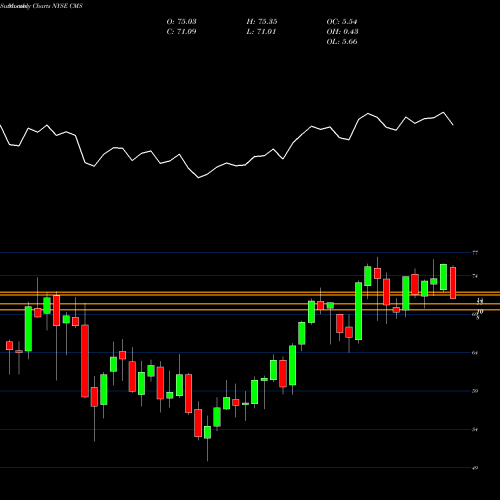Click the 74 price axis label
The width and height of the screenshot is (500, 500).
tap(475, 276)
